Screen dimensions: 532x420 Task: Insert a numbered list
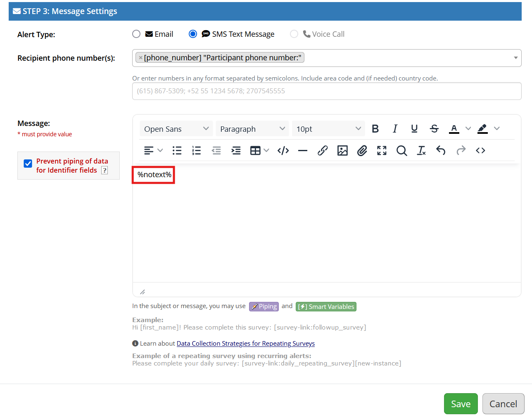[x=197, y=151]
